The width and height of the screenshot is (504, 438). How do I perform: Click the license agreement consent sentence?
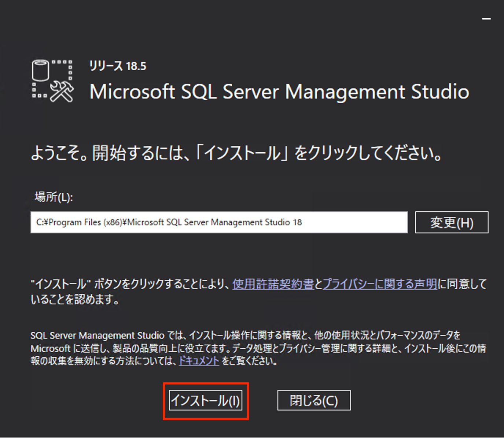click(128, 284)
